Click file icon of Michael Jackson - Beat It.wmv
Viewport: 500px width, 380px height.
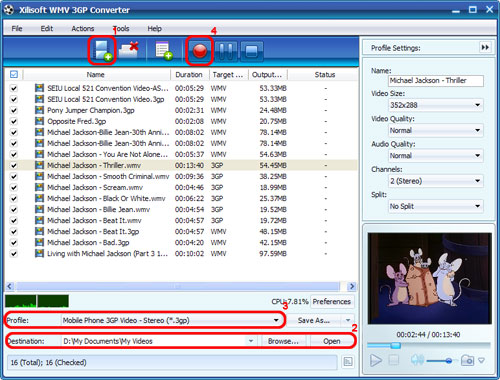coord(39,220)
